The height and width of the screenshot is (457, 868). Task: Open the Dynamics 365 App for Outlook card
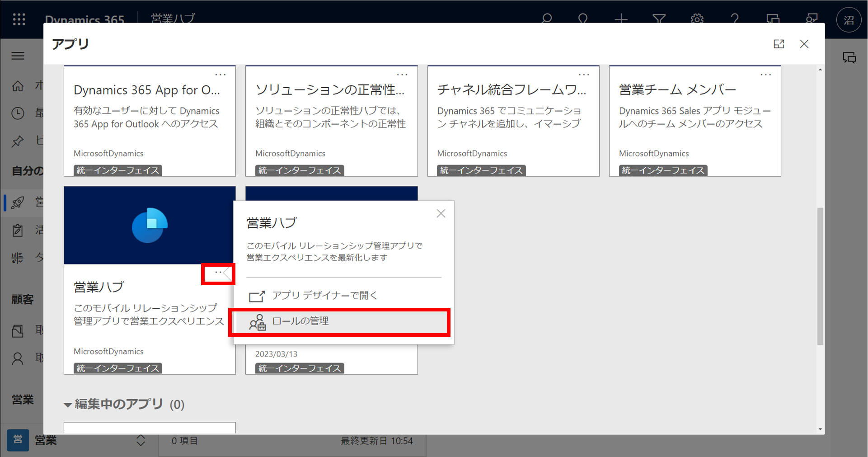point(150,121)
